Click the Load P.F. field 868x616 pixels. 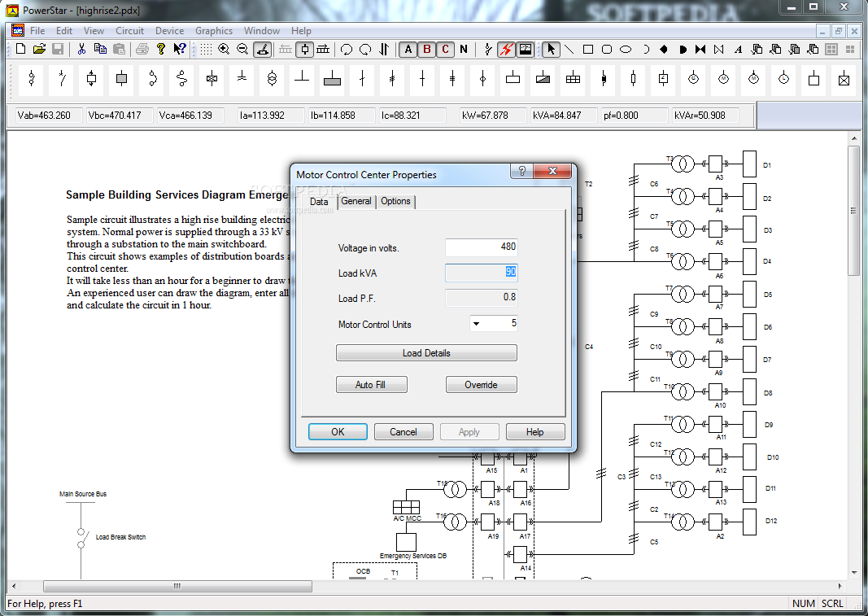[481, 298]
